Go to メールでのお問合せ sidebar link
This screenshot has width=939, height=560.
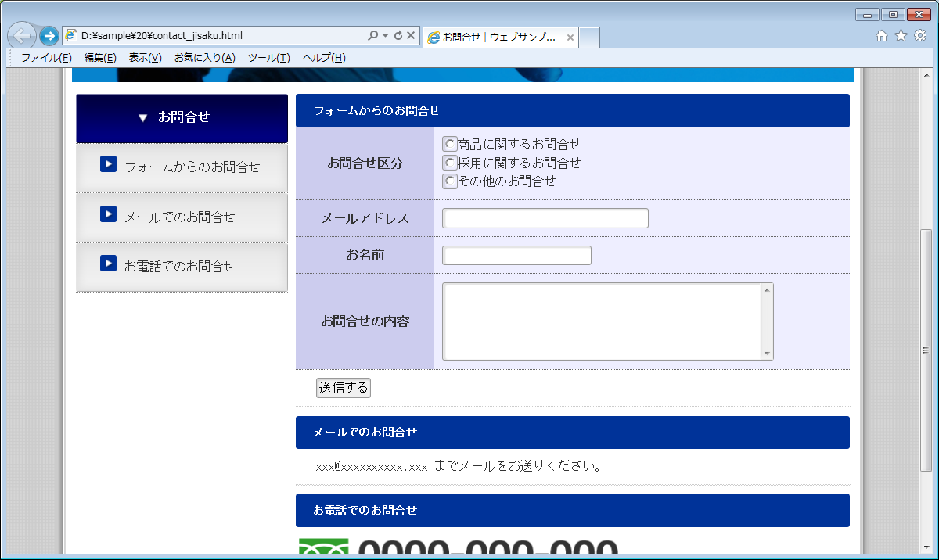coord(180,217)
